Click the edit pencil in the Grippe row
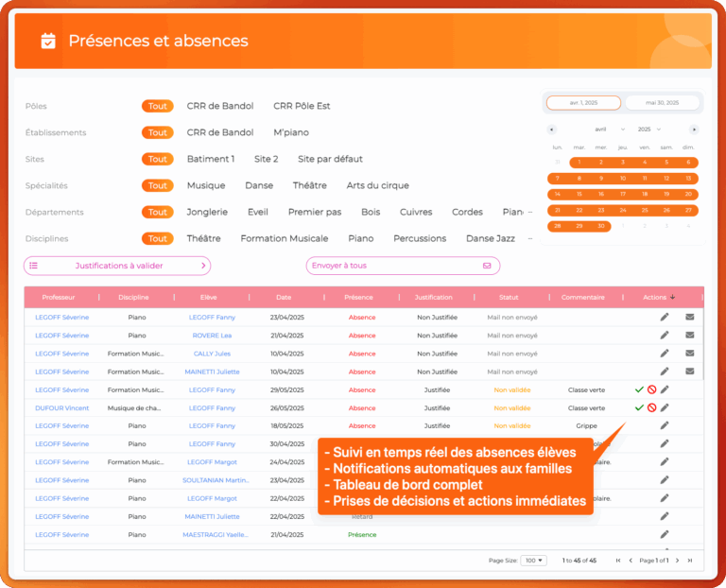 click(x=665, y=425)
